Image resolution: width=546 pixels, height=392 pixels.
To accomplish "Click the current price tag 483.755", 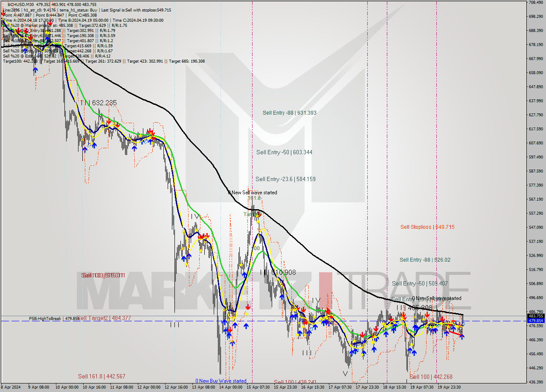I will 536,316.
